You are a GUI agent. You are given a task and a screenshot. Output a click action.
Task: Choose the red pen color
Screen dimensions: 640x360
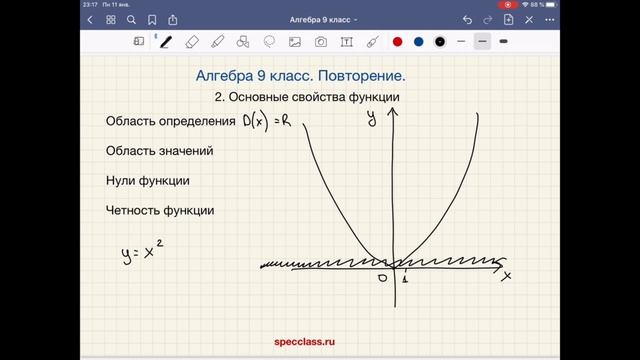coord(398,42)
